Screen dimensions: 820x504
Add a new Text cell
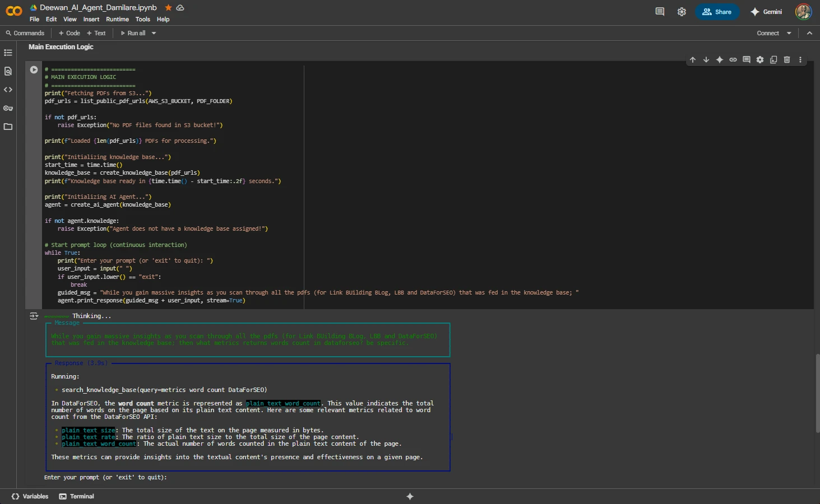96,33
